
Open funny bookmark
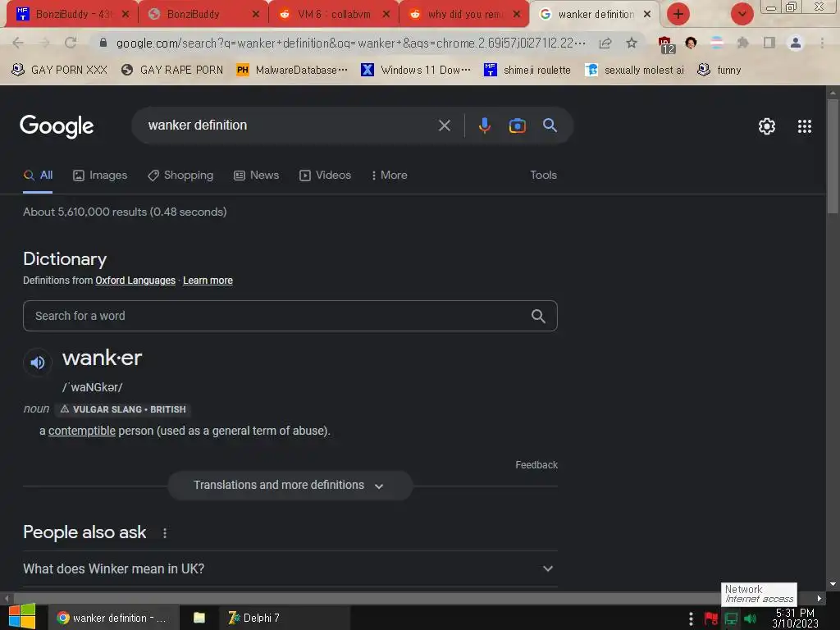pos(719,71)
